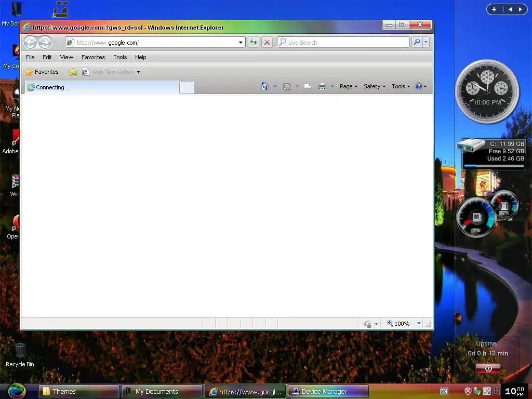Screen dimensions: 532x399
Task: Click the Internet Explorer taskbar button
Action: pyautogui.click(x=245, y=392)
